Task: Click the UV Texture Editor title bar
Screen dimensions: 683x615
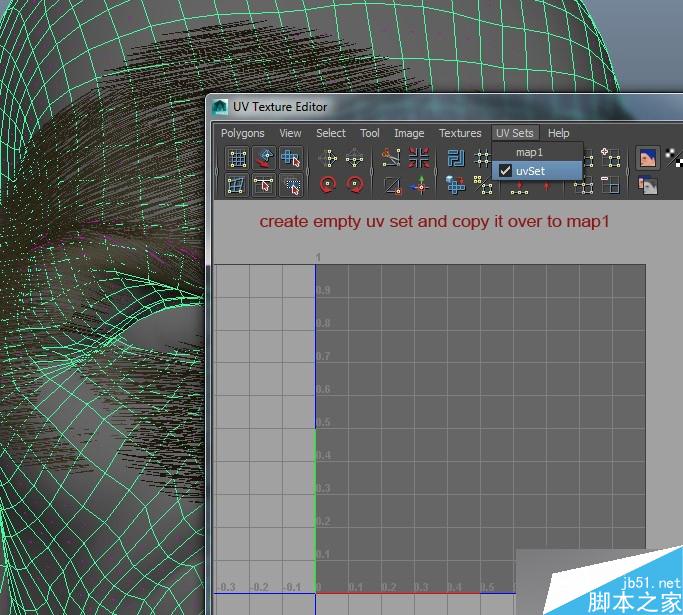Action: pos(400,107)
